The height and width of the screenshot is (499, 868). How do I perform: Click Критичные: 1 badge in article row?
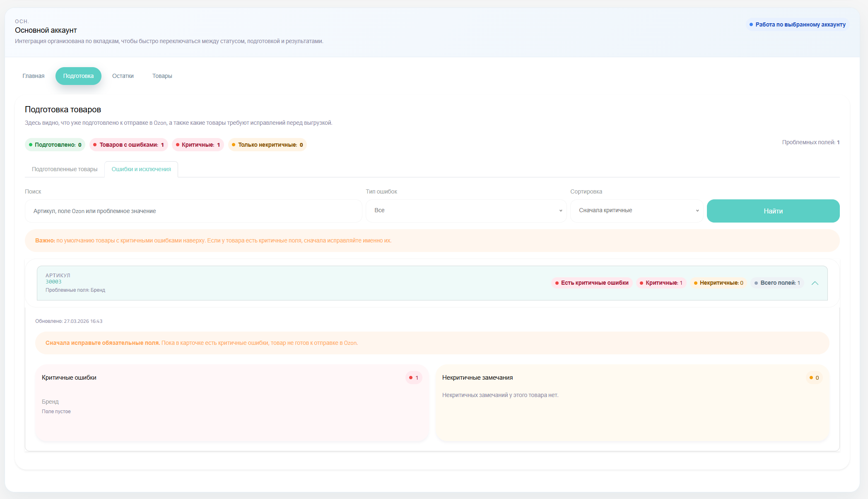(x=661, y=283)
